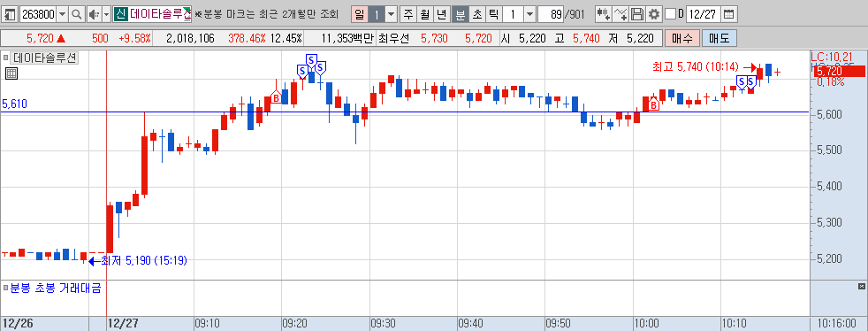Click the candle count field showing 89
The height and width of the screenshot is (331, 868).
click(551, 14)
